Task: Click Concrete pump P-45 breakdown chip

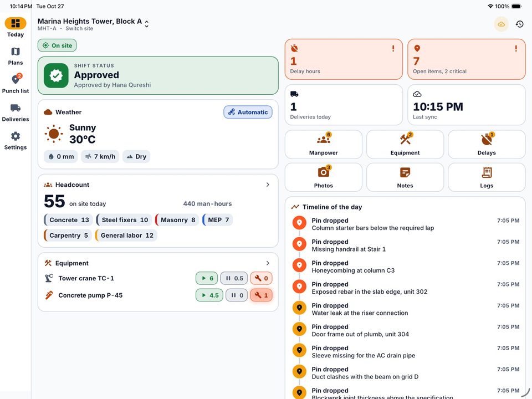Action: coord(261,295)
